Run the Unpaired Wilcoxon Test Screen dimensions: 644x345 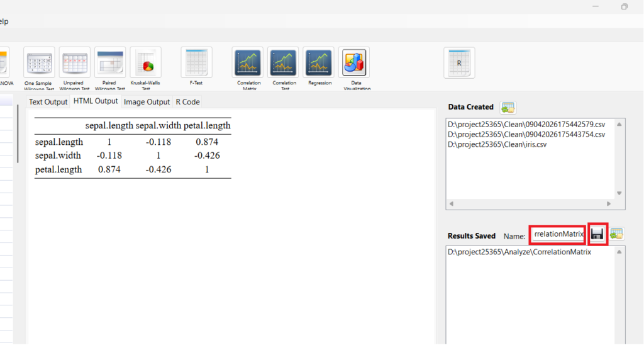click(74, 63)
